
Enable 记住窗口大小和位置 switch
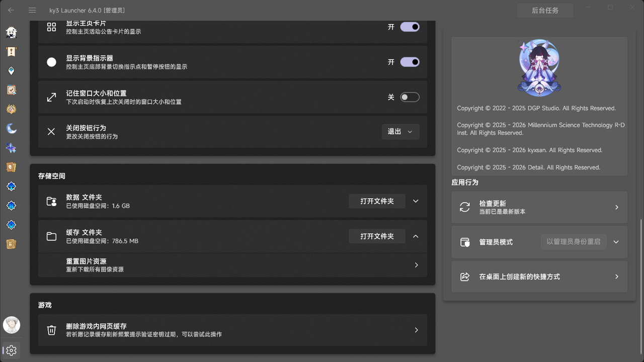[410, 97]
